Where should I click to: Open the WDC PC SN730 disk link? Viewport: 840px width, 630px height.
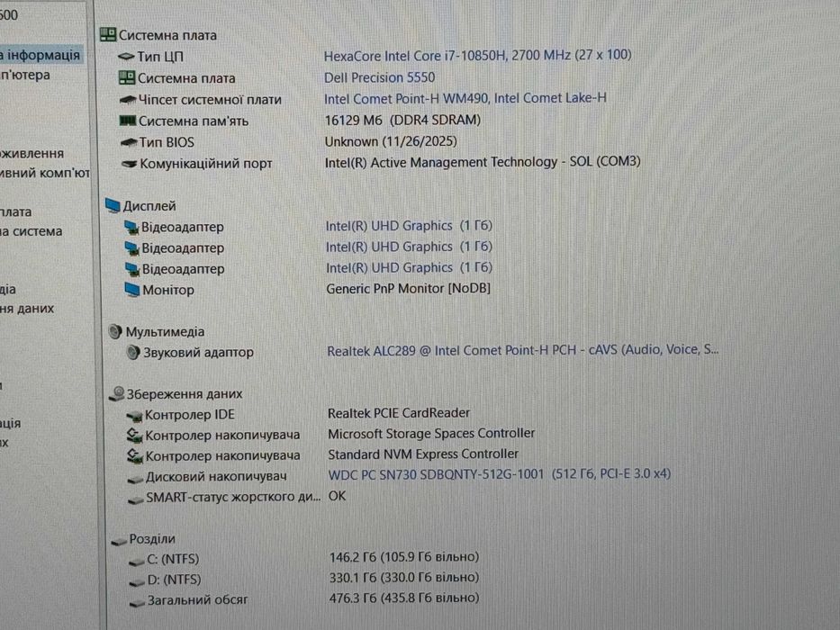click(x=500, y=474)
